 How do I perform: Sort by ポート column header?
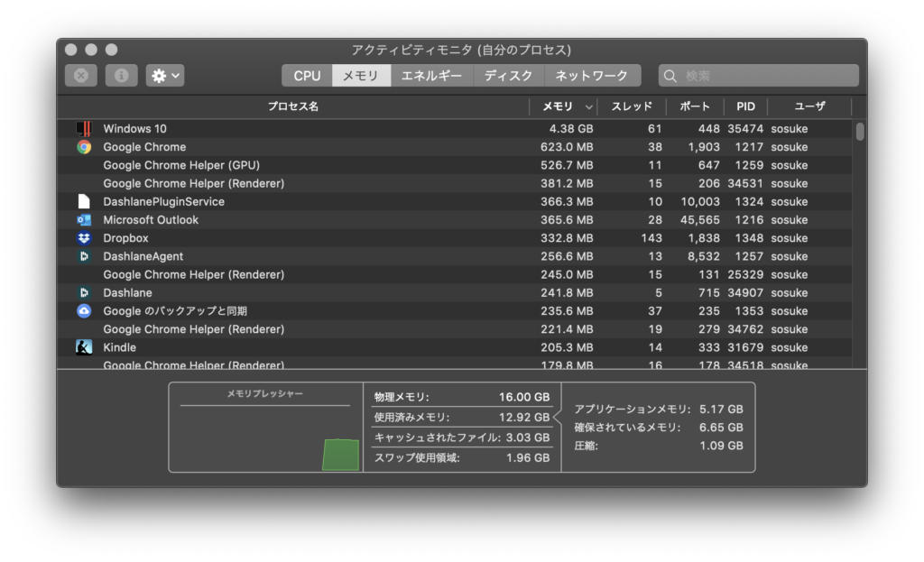pyautogui.click(x=695, y=106)
